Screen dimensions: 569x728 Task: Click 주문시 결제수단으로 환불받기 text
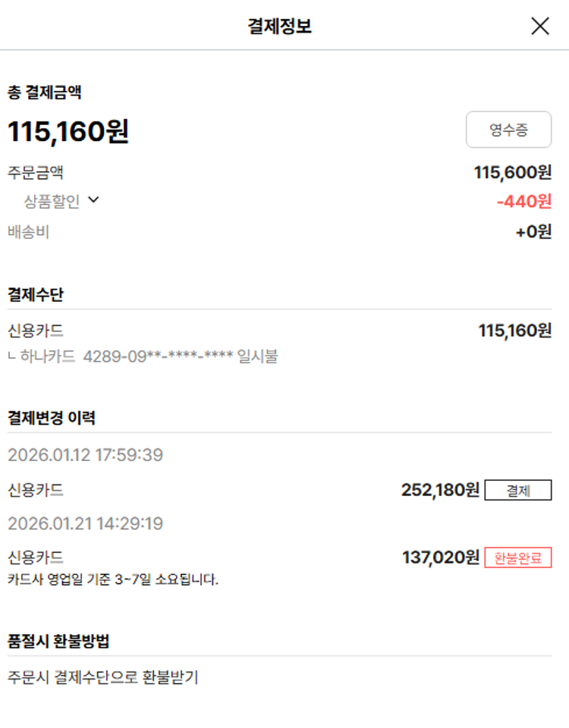(102, 677)
